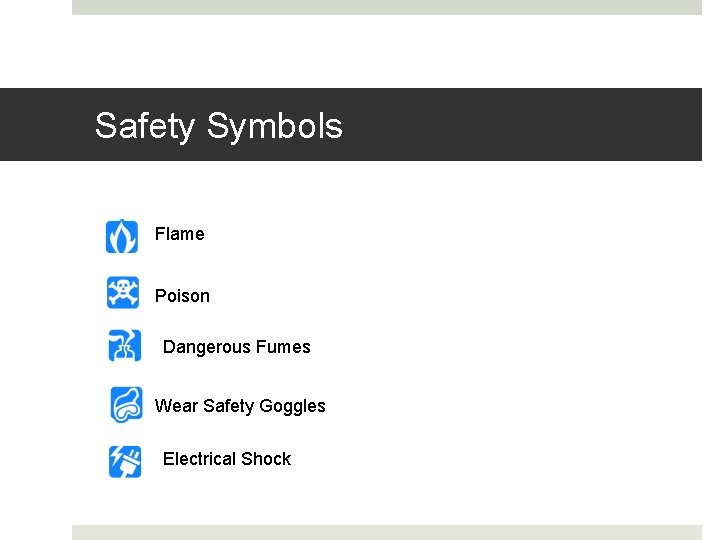
Task: Click the Electrical Shock plug icon
Action: [x=125, y=460]
